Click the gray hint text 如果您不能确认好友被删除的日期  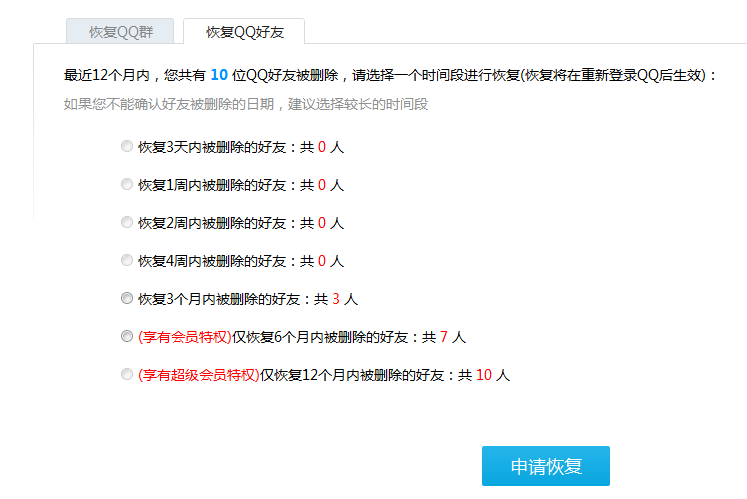click(169, 104)
